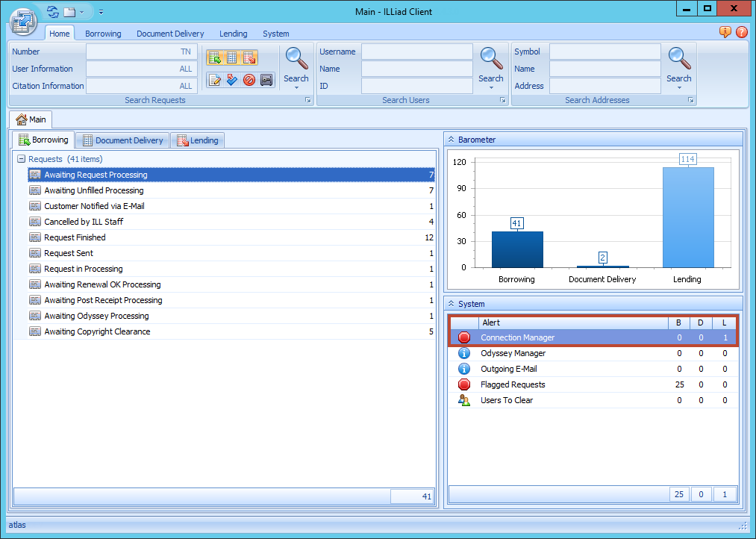Open the Document Delivery tab in the main panel
The height and width of the screenshot is (539, 756).
122,140
